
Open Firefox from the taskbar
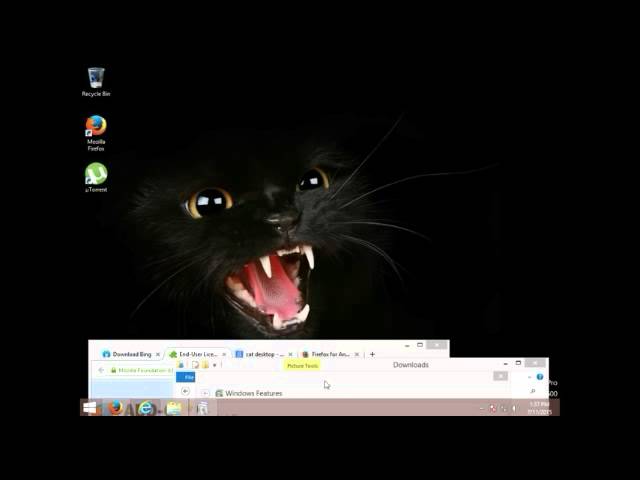coord(116,407)
